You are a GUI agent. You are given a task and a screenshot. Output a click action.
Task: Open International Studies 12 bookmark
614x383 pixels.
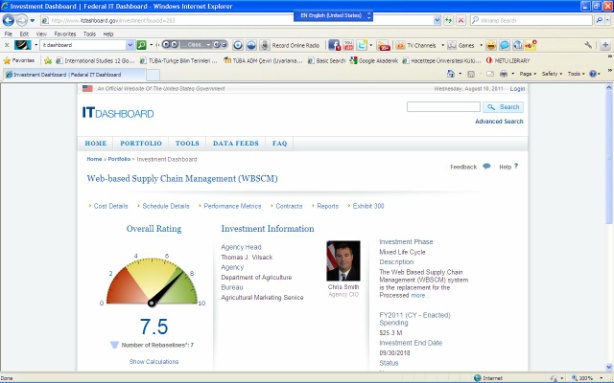coord(95,60)
